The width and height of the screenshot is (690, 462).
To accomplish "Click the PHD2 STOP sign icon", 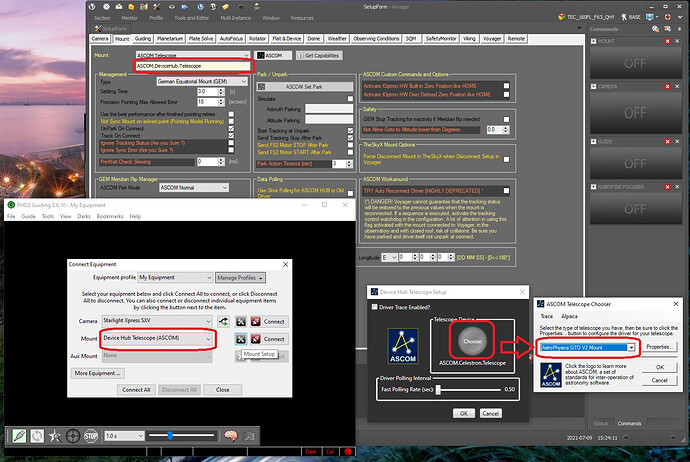I will pyautogui.click(x=91, y=436).
